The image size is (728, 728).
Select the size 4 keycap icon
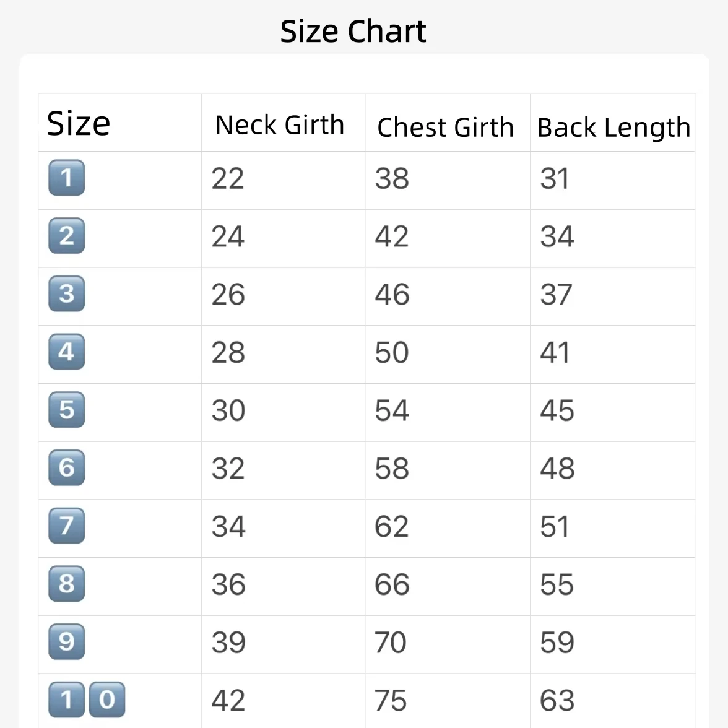tap(66, 352)
